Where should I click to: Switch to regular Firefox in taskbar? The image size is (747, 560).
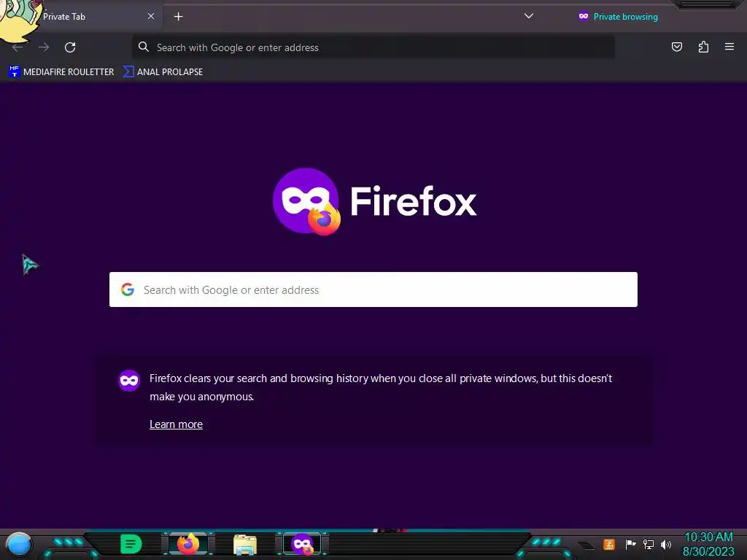pyautogui.click(x=188, y=544)
